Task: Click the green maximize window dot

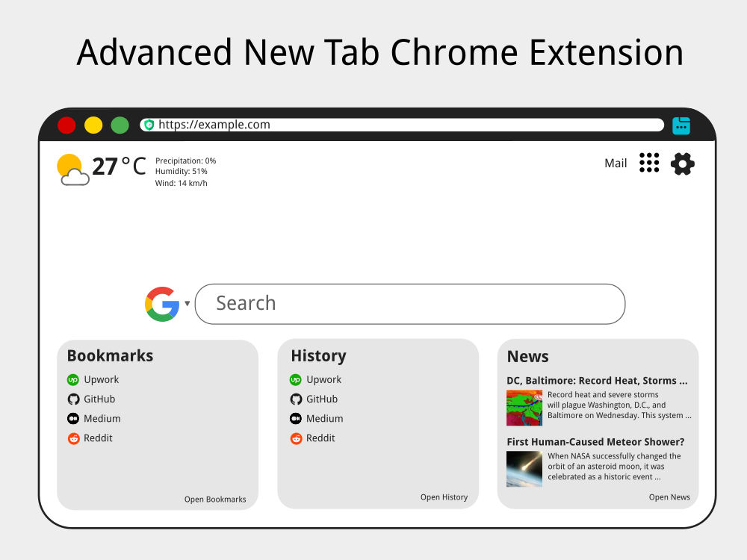Action: 120,125
